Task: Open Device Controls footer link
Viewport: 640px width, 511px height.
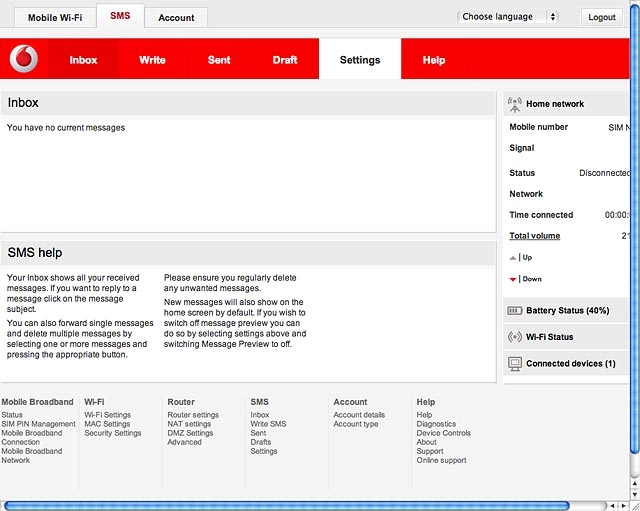Action: [444, 433]
